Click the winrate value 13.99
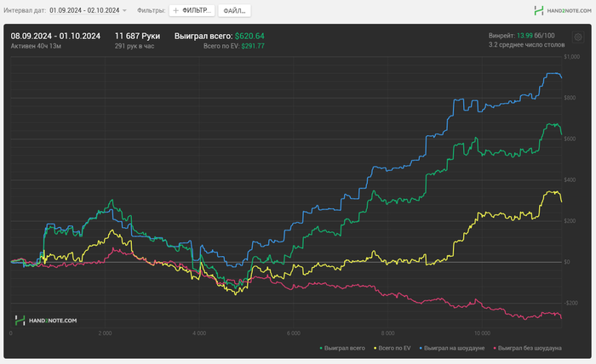 [524, 36]
